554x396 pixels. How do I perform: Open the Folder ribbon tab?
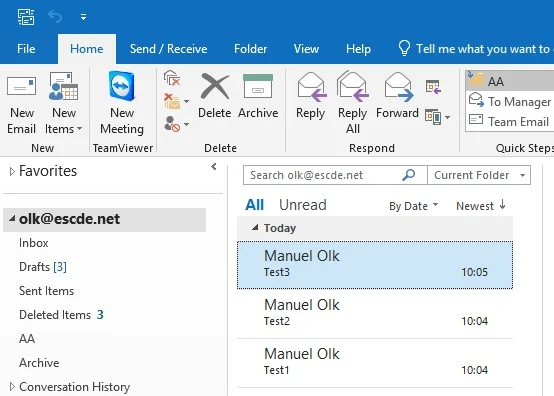coord(250,49)
